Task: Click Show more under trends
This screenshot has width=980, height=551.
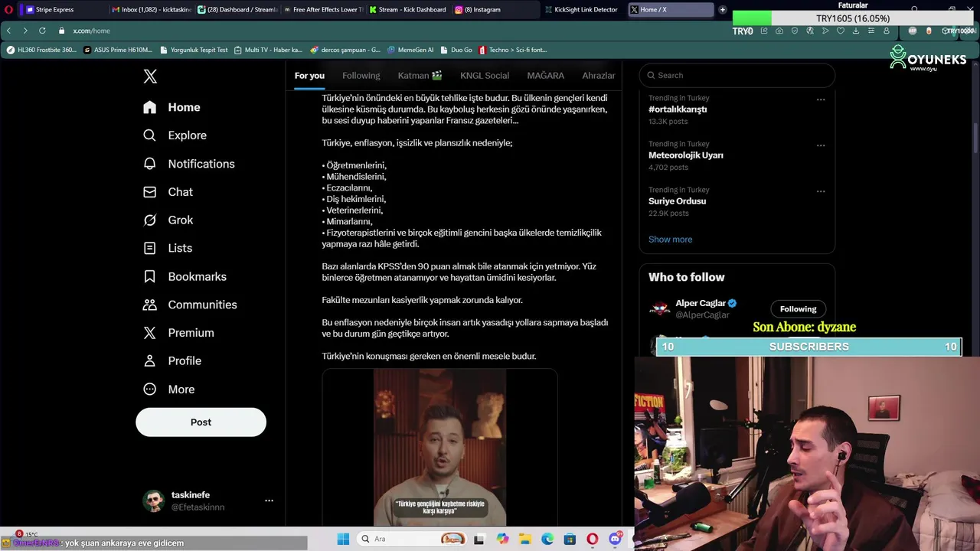Action: [670, 240]
